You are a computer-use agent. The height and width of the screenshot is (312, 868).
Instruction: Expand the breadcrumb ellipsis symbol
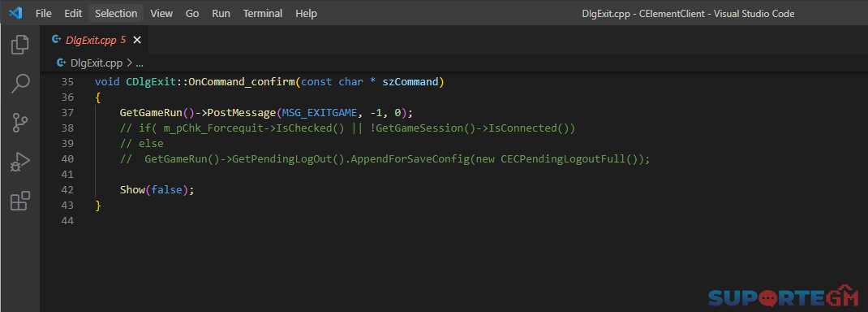coord(140,63)
